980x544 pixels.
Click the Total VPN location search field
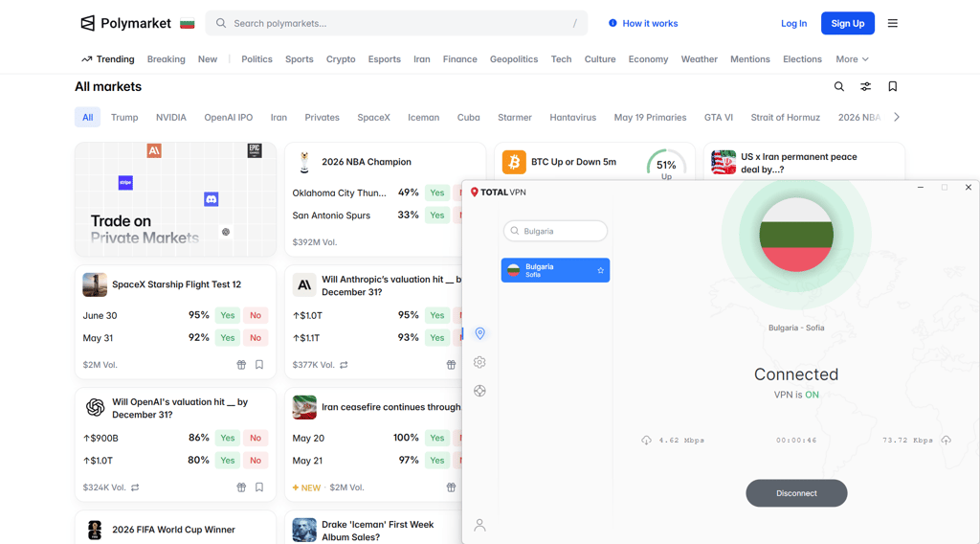555,231
